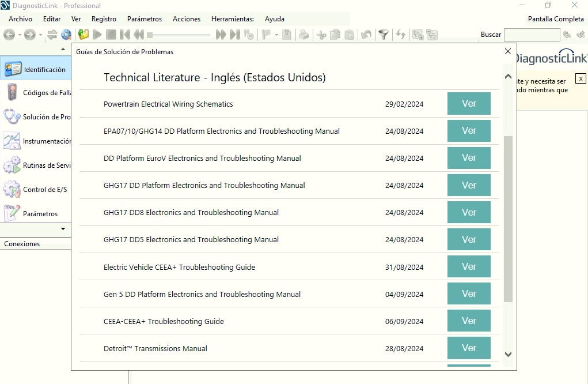
Task: Click Ver for Powertrain Electrical Wiring Schematics
Action: 469,104
